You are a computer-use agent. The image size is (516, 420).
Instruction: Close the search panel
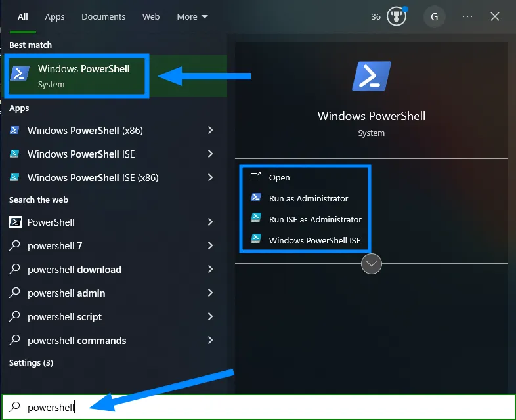coord(494,16)
